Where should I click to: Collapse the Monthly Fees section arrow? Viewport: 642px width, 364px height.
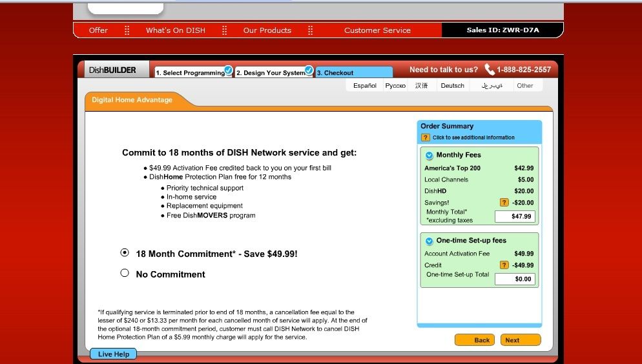(x=429, y=156)
